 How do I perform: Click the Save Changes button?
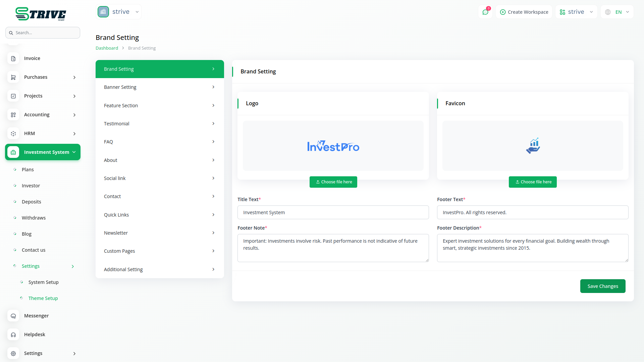click(x=602, y=286)
